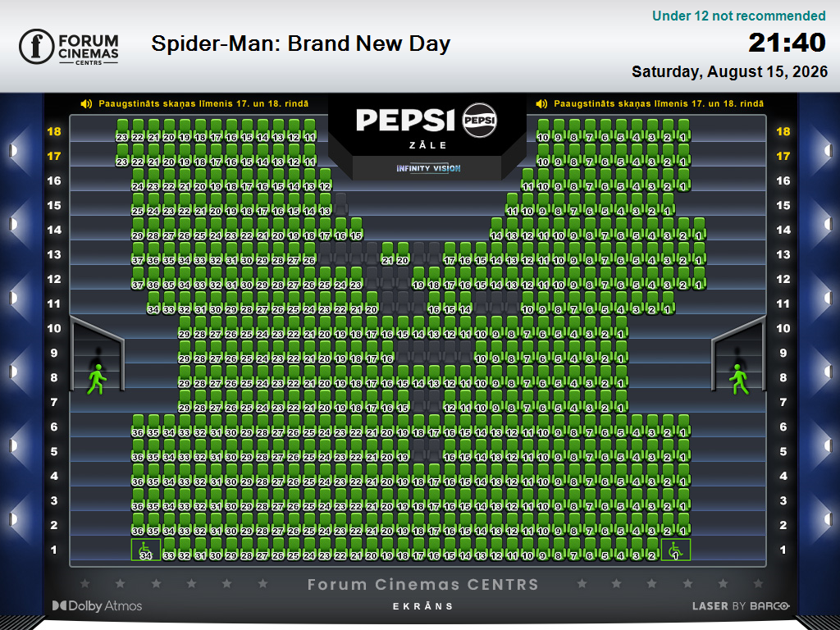This screenshot has height=630, width=840.
Task: Select seat 36 in row 6
Action: pos(138,427)
